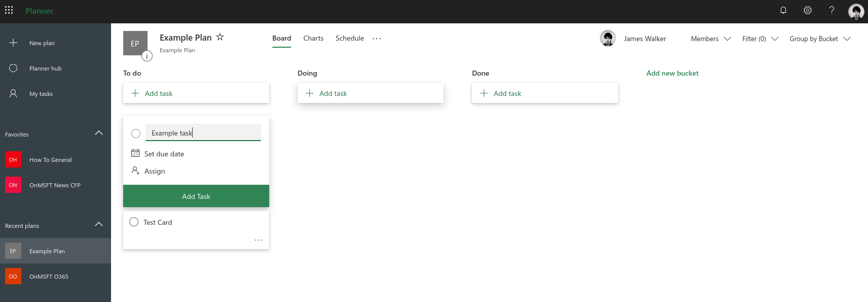Switch to the Board tab

pyautogui.click(x=281, y=38)
